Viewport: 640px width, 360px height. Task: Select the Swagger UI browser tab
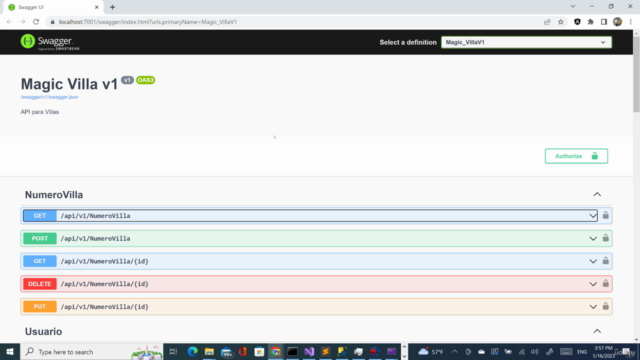pos(52,7)
